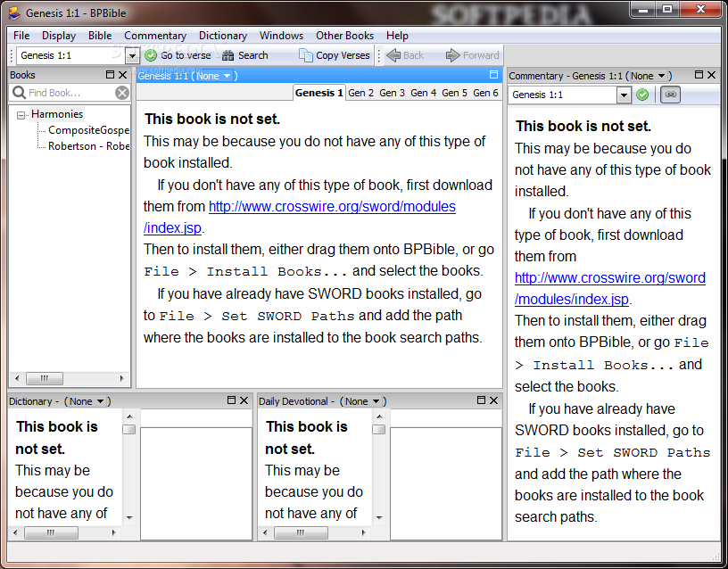Click Books panel scroll left arrow
This screenshot has width=728, height=569.
click(x=17, y=378)
